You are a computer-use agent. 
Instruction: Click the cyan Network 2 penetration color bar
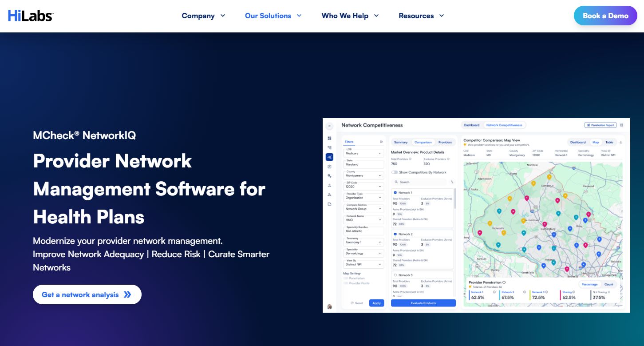(x=500, y=295)
